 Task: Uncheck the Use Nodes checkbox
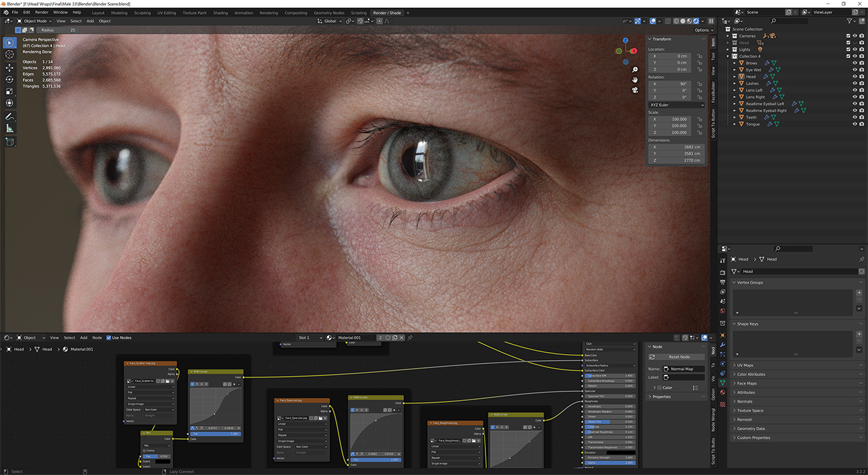point(110,337)
